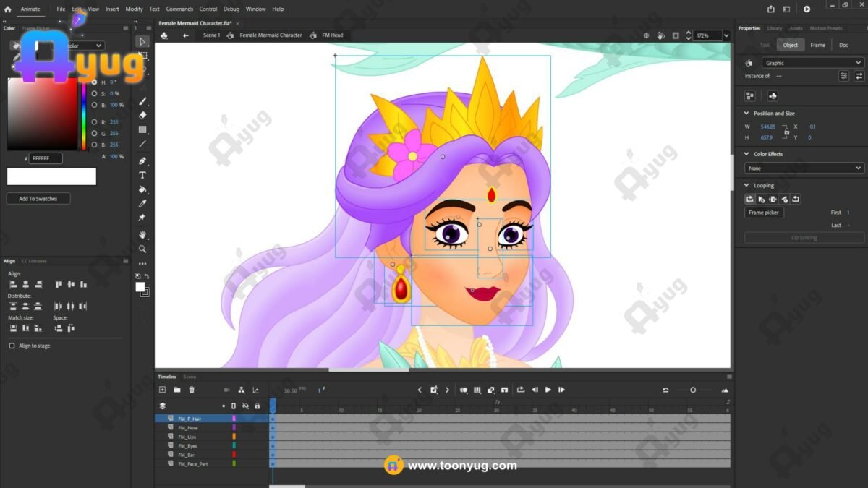Click the swap symbol icon in Properties
The width and height of the screenshot is (868, 488).
point(859,76)
